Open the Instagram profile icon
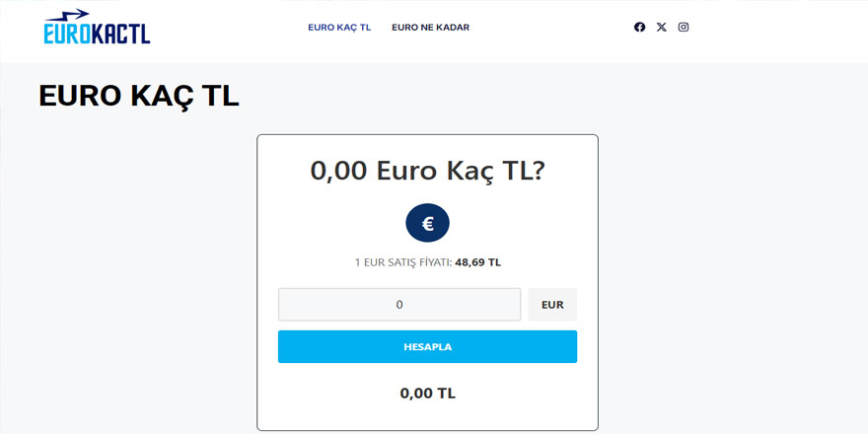 pyautogui.click(x=684, y=28)
